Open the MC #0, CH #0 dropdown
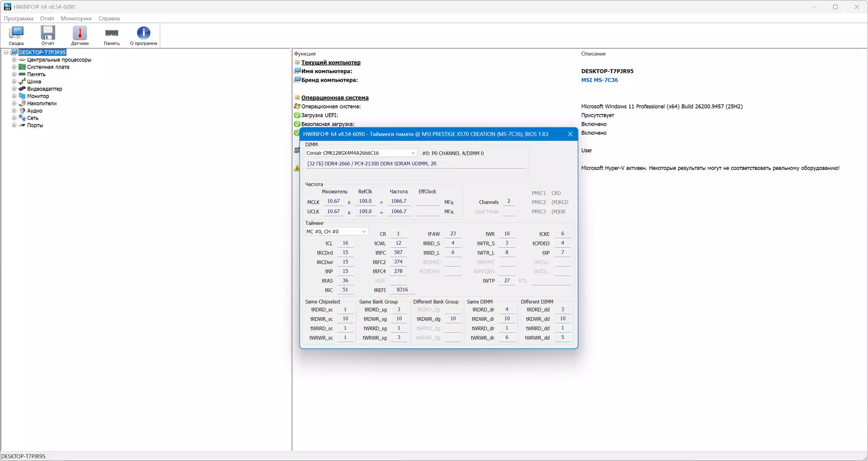 (x=336, y=232)
